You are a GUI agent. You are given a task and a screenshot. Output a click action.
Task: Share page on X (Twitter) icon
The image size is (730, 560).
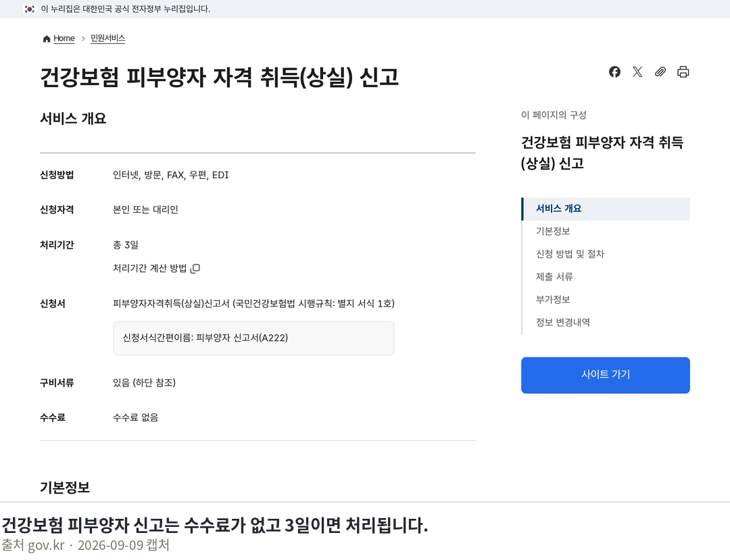pyautogui.click(x=637, y=72)
